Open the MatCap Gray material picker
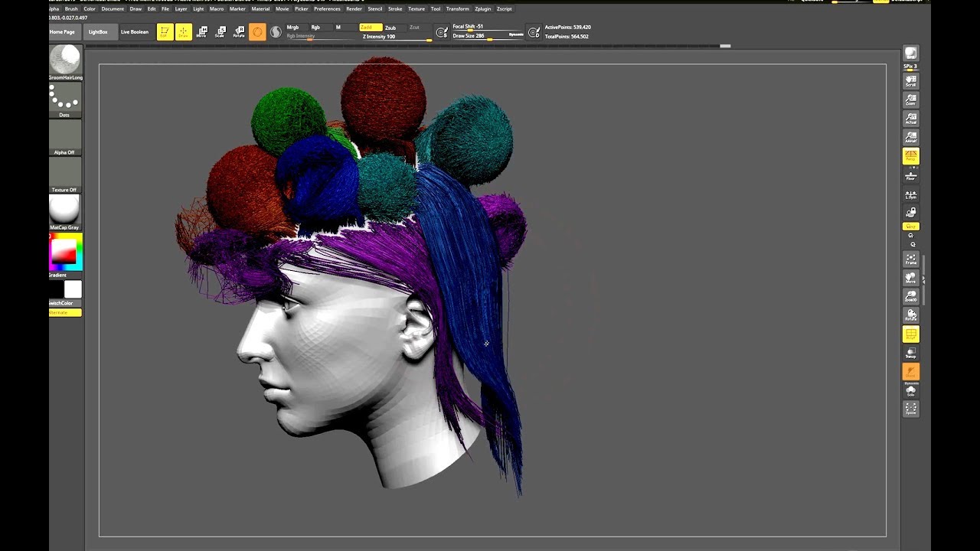This screenshot has height=551, width=980. [x=65, y=213]
